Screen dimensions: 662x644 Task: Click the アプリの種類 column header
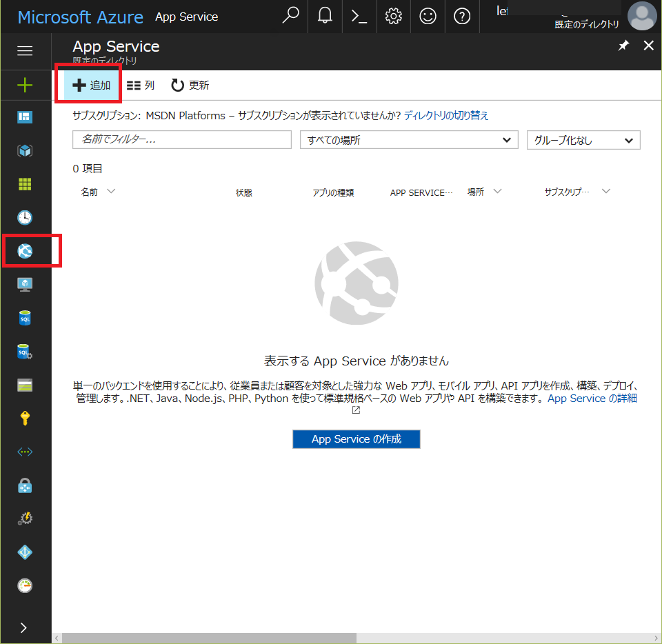click(333, 193)
